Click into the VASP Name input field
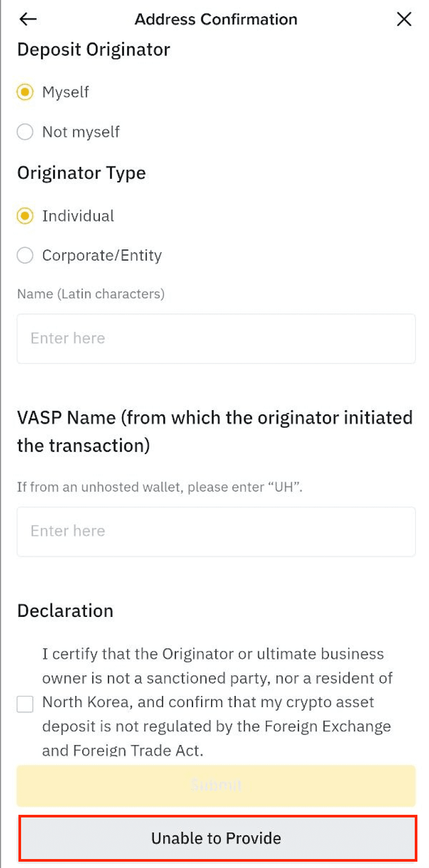 216,531
